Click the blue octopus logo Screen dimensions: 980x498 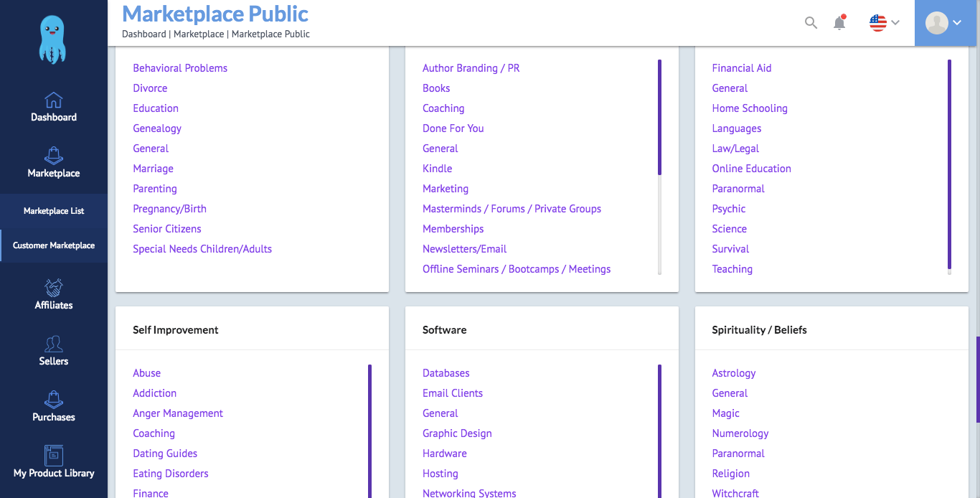53,40
